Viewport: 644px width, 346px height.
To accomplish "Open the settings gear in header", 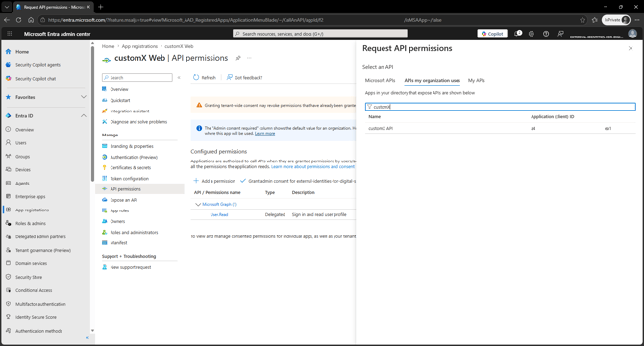I will coord(531,34).
